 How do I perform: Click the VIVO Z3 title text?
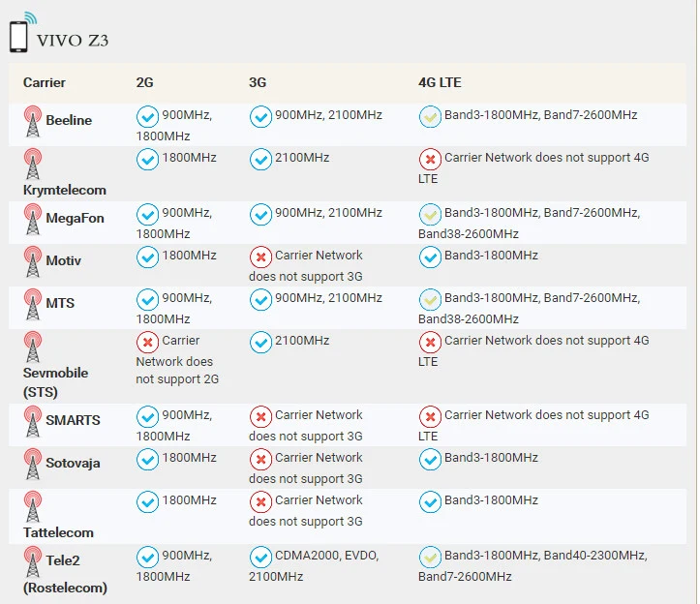coord(73,41)
